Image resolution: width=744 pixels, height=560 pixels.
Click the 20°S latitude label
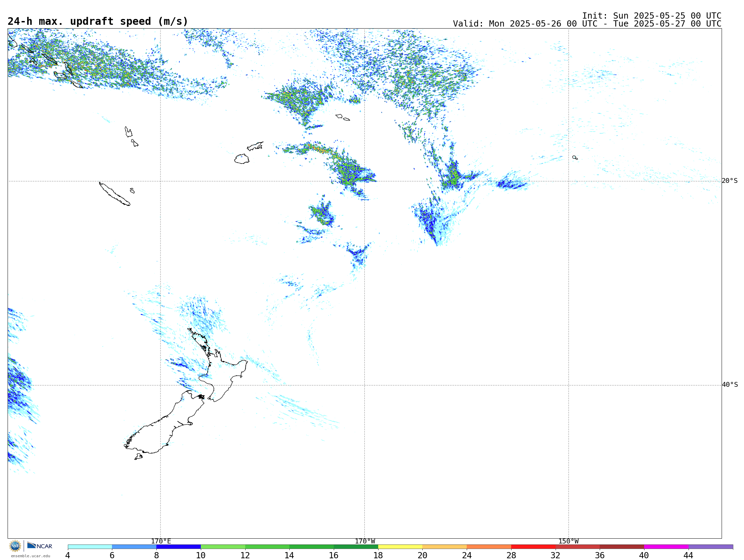pyautogui.click(x=730, y=181)
